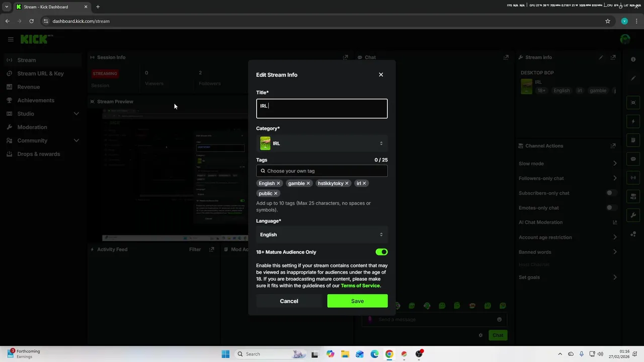
Task: Pop out the Chat panel
Action: [x=506, y=57]
